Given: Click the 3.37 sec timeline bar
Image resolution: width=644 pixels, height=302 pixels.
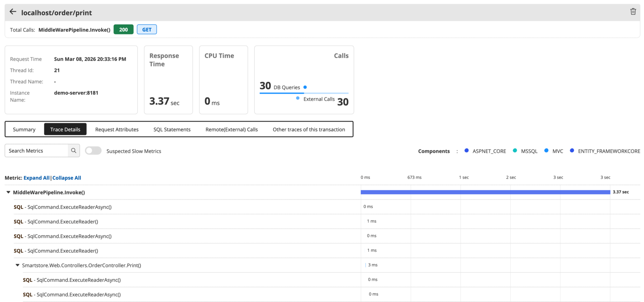Looking at the screenshot, I should [x=485, y=192].
